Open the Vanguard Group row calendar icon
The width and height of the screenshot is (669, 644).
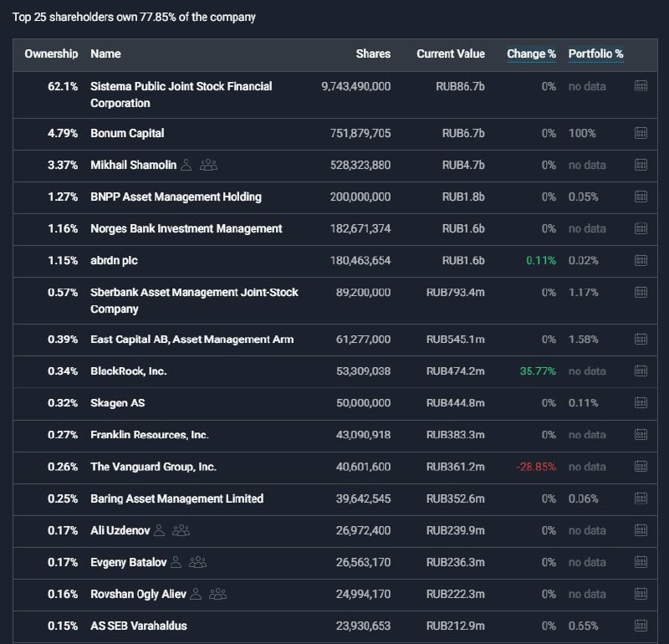coord(641,466)
